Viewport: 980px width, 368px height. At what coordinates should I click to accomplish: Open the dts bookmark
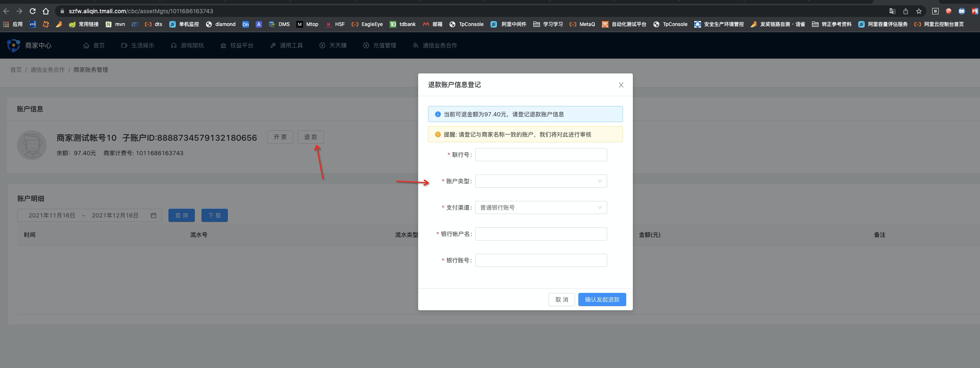[154, 24]
